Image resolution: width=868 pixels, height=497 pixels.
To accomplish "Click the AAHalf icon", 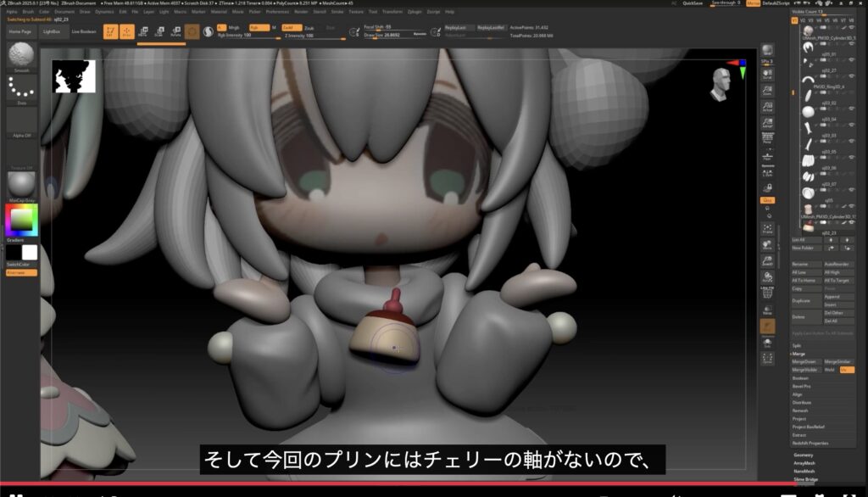I will coord(767,122).
